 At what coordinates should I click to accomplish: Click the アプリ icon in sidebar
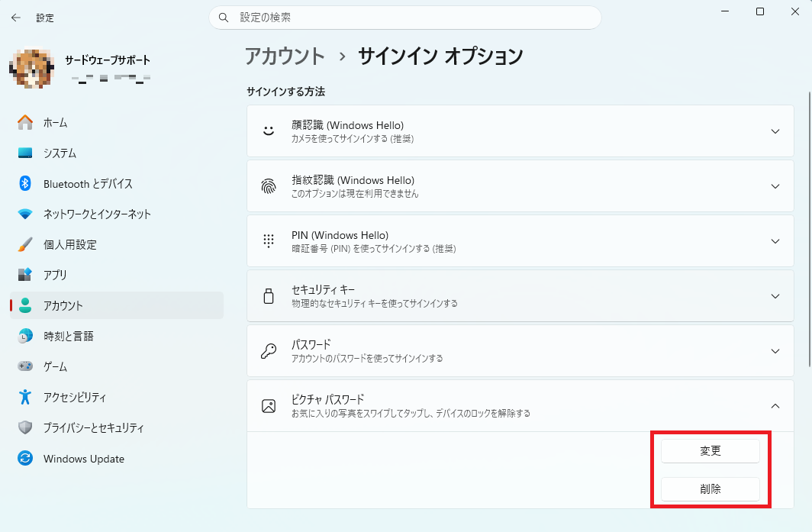click(25, 275)
